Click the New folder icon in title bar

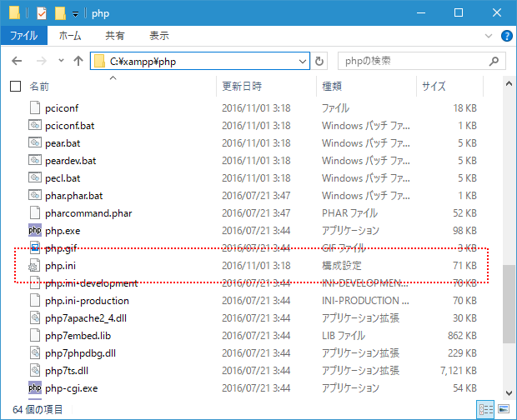pos(60,13)
